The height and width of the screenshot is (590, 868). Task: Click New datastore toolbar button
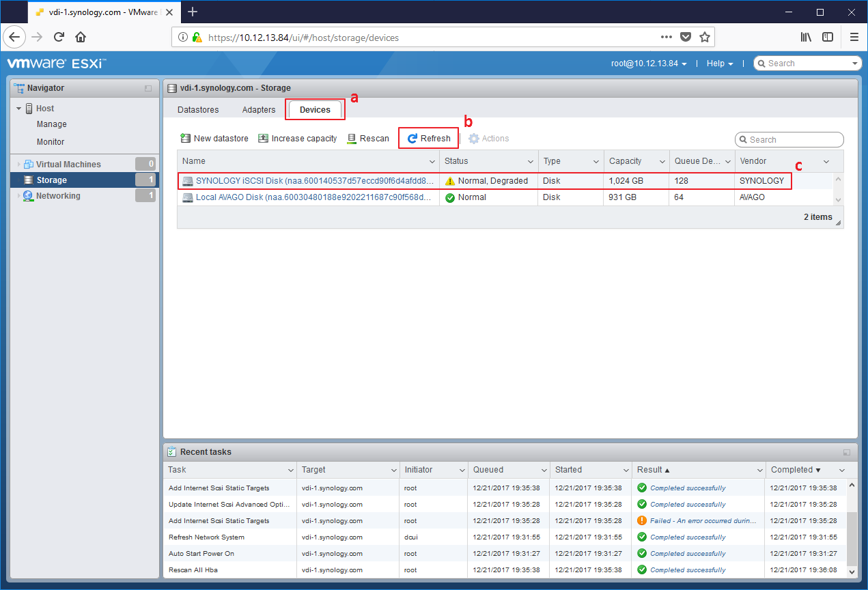click(x=214, y=139)
